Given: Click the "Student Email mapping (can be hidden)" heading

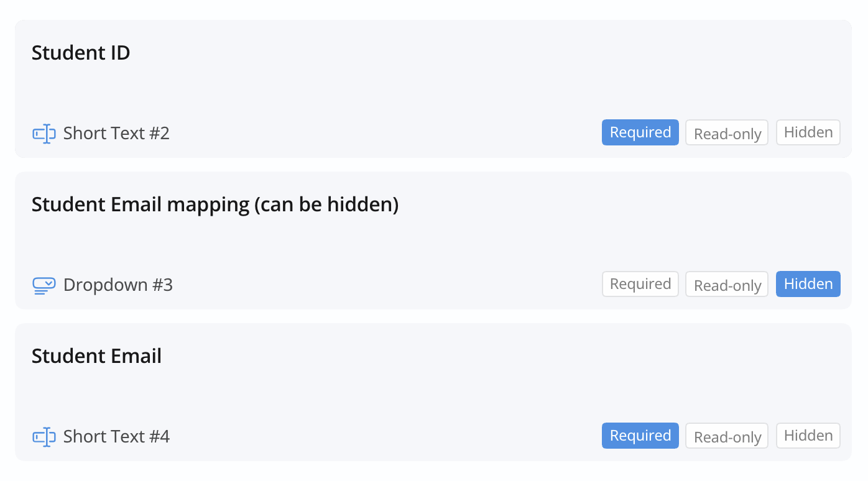Looking at the screenshot, I should [215, 204].
